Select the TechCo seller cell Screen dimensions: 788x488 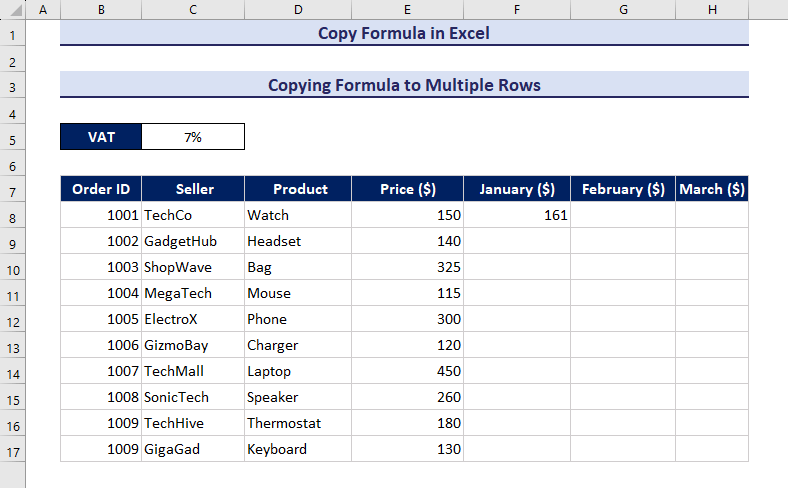[193, 215]
